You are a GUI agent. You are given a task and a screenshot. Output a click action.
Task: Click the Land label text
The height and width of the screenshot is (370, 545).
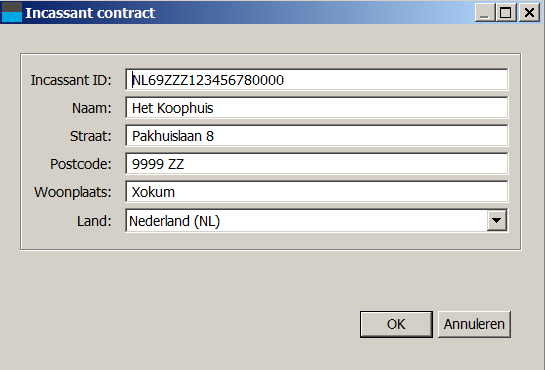[x=94, y=221]
